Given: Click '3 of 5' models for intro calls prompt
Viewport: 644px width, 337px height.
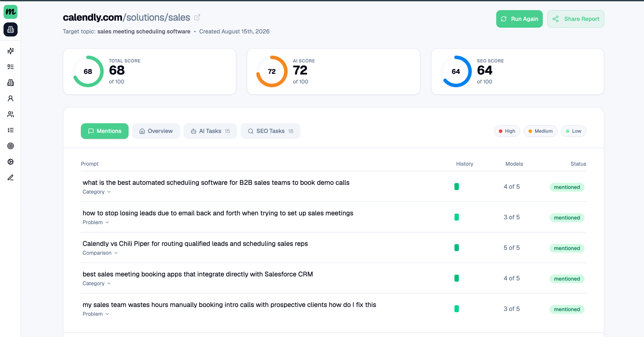Looking at the screenshot, I should pos(511,309).
